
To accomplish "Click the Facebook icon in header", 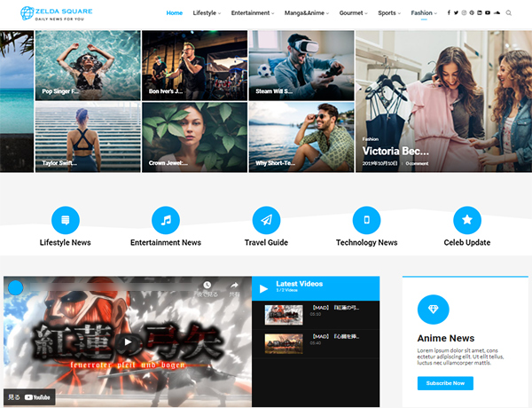I will pos(449,13).
